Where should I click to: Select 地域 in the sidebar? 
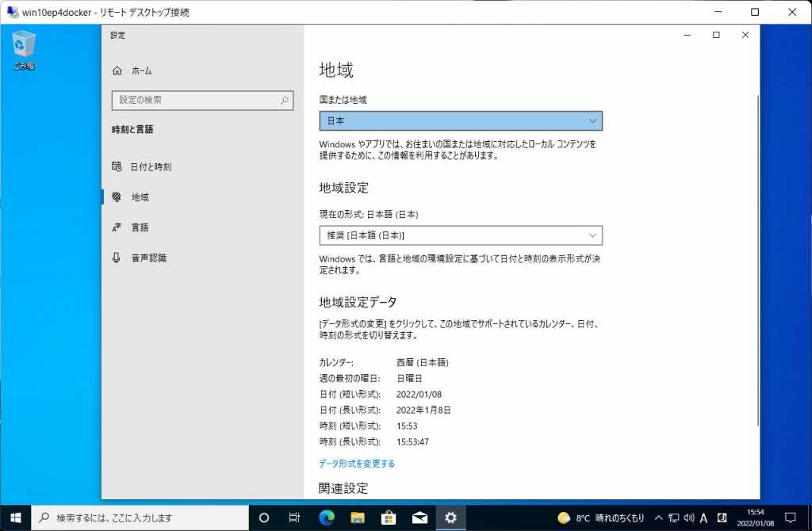(131, 197)
